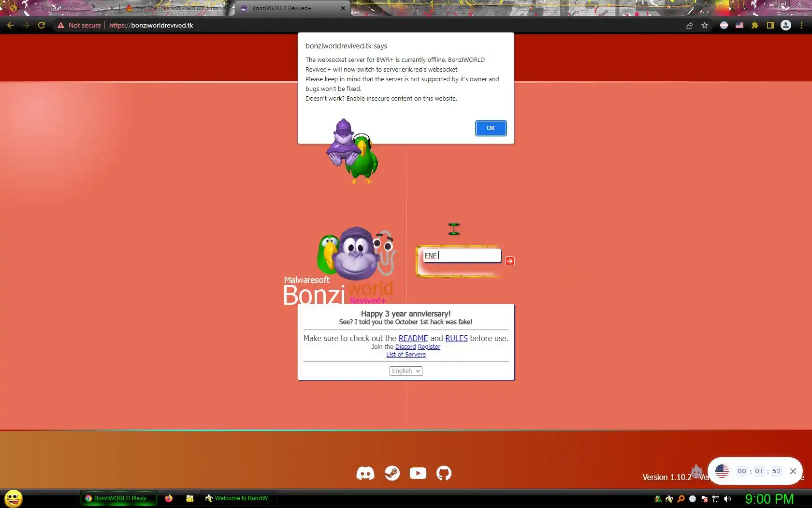Click the share page icon in address bar
Viewport: 812px width, 508px height.
coord(689,25)
